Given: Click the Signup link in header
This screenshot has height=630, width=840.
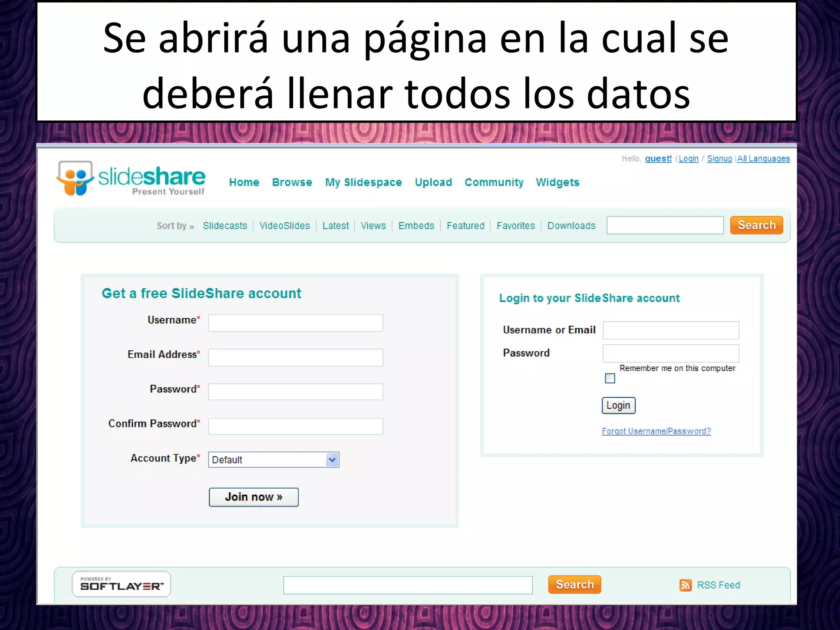Looking at the screenshot, I should pyautogui.click(x=719, y=159).
